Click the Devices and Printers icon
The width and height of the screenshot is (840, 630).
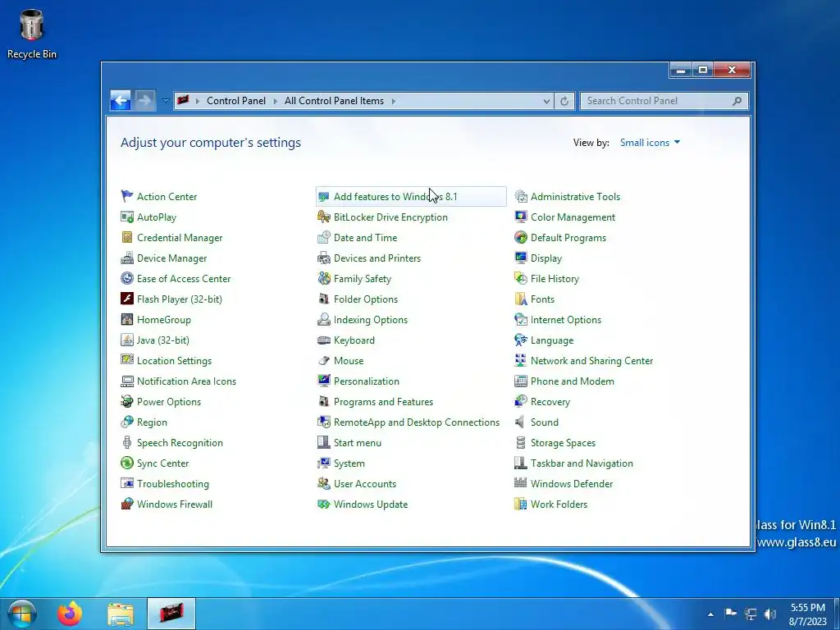point(323,258)
